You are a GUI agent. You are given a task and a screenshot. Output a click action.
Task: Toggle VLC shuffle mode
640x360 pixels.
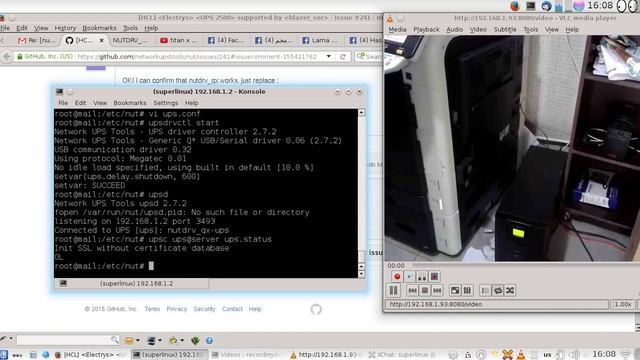pyautogui.click(x=510, y=291)
